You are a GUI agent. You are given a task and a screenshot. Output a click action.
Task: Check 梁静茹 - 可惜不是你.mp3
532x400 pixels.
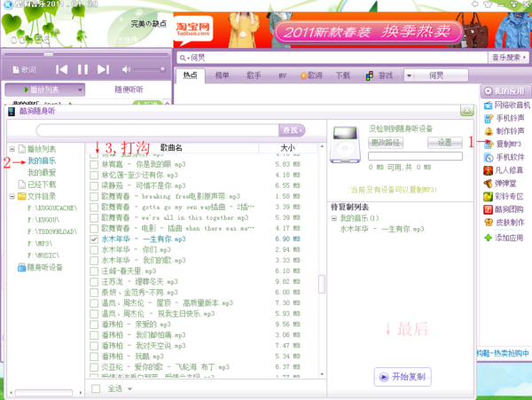click(x=94, y=186)
